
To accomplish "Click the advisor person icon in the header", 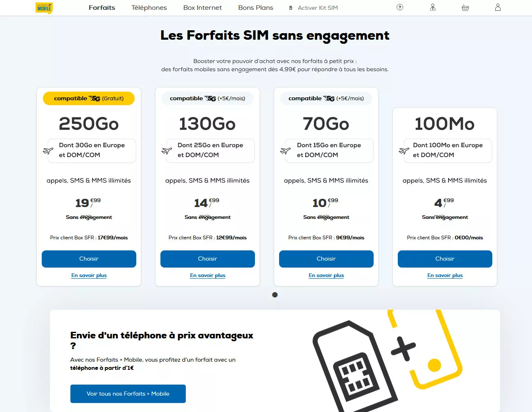I will pos(432,7).
